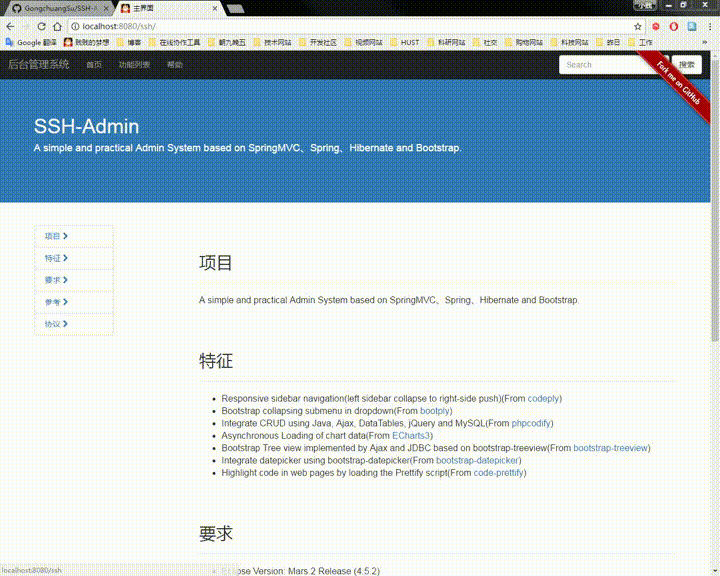The image size is (720, 576).
Task: Open the browser home page icon
Action: 57,26
